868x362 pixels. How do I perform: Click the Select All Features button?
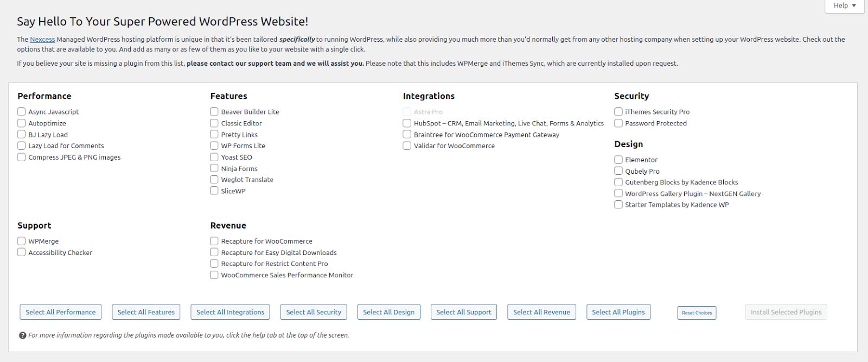146,312
